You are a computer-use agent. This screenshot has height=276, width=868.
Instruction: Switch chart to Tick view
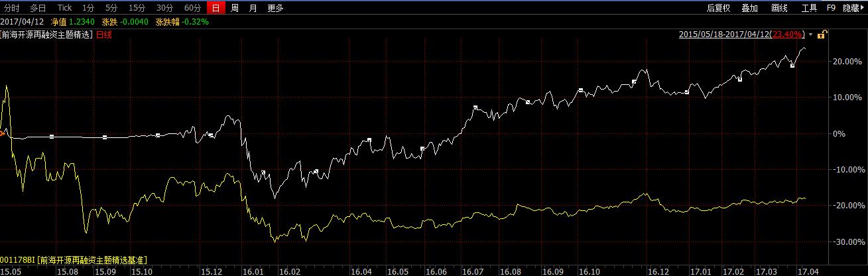[x=64, y=8]
